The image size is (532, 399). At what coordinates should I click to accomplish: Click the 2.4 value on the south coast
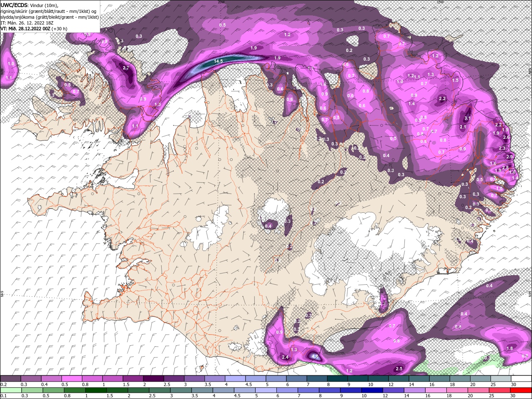coord(285,357)
